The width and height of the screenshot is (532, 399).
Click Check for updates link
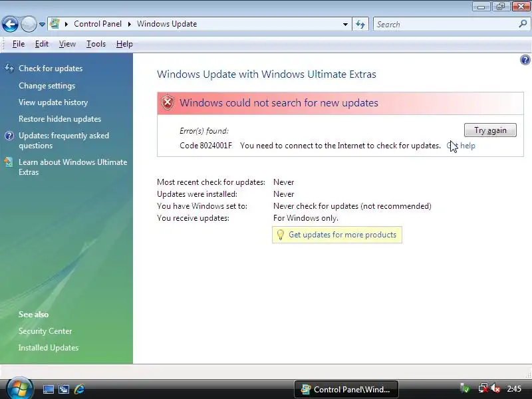[x=51, y=68]
